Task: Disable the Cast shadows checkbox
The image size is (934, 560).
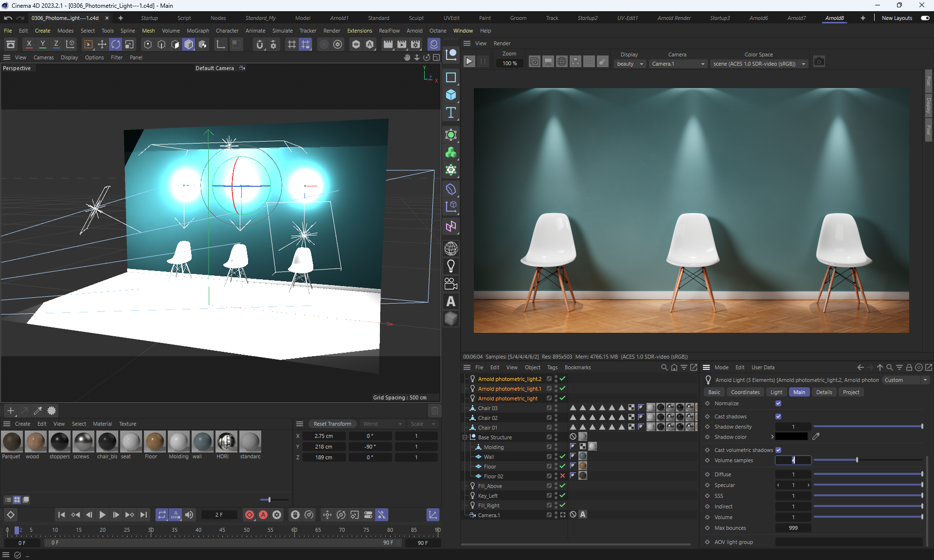Action: [x=778, y=416]
